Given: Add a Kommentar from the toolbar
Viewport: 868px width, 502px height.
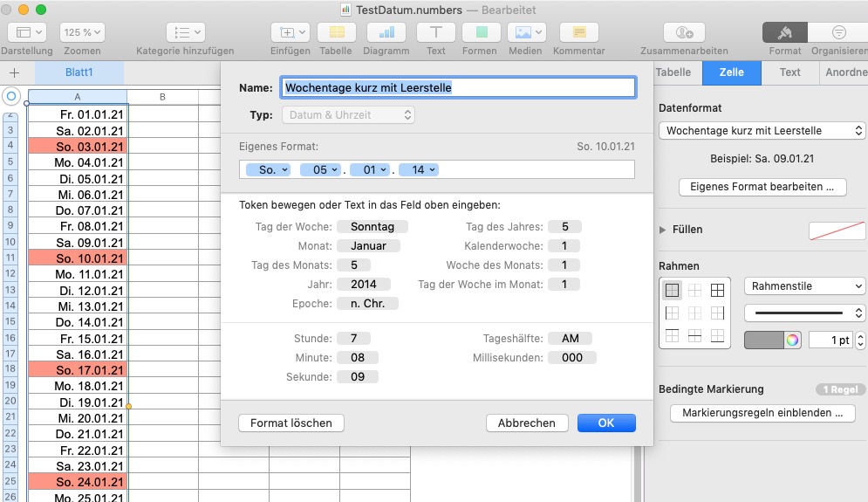Looking at the screenshot, I should (578, 32).
